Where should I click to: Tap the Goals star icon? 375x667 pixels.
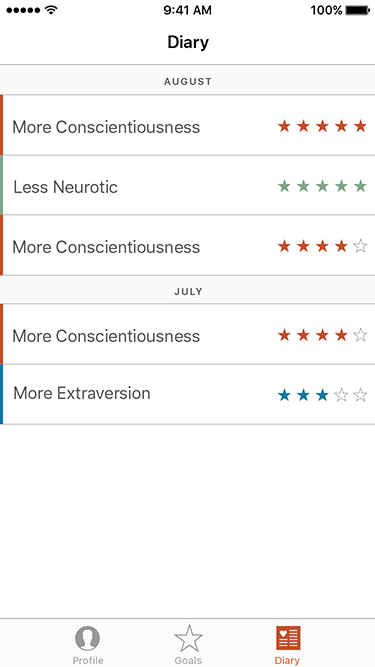tap(188, 638)
